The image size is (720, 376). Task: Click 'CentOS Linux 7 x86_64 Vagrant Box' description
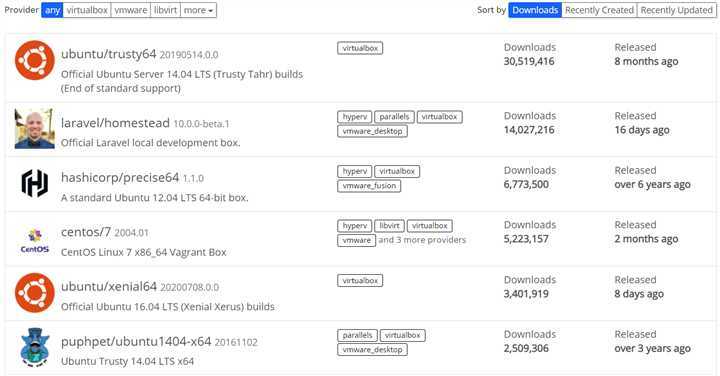point(144,252)
